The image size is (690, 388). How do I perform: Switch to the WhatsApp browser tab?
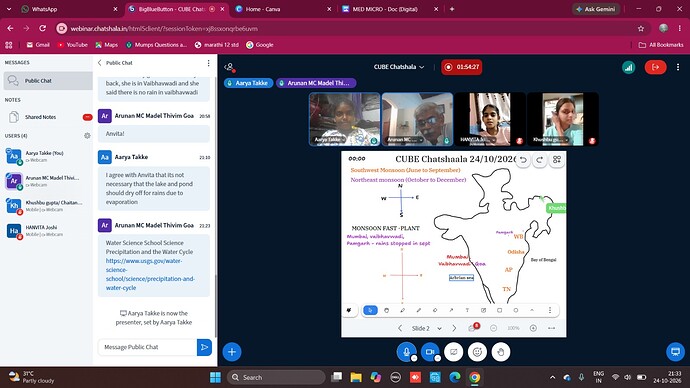coord(70,9)
